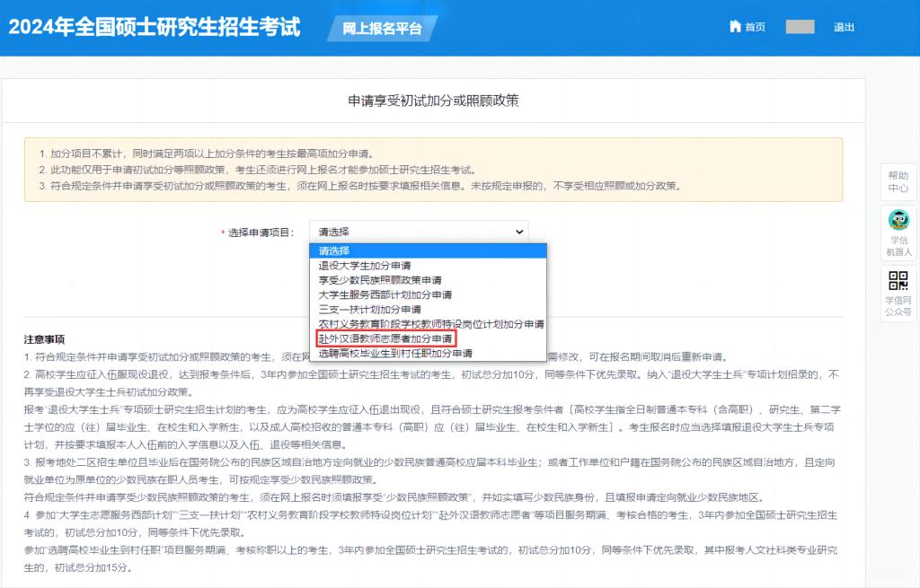Click the 注意事项 section heading
Image resolution: width=920 pixels, height=588 pixels.
[44, 339]
